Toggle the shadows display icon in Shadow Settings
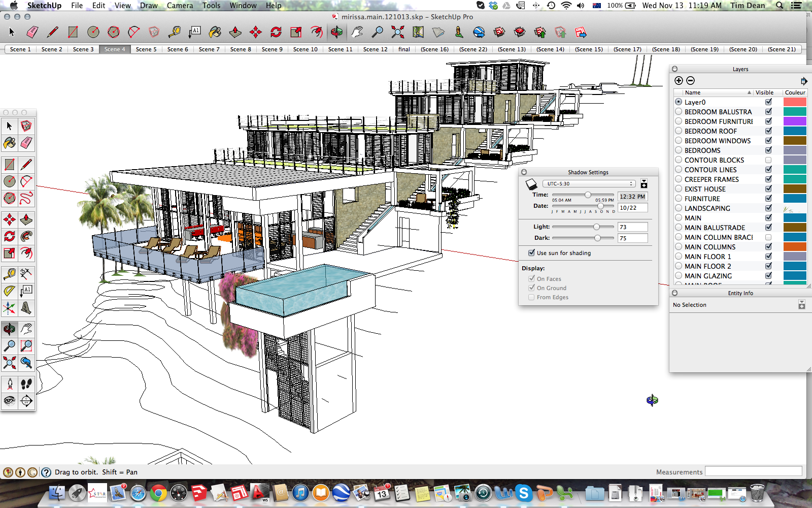The width and height of the screenshot is (812, 508). [531, 184]
